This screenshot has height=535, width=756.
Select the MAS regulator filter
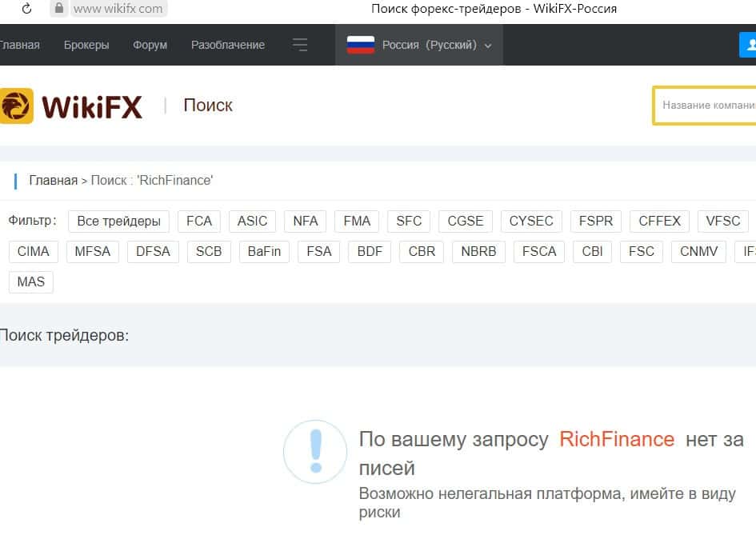coord(31,282)
